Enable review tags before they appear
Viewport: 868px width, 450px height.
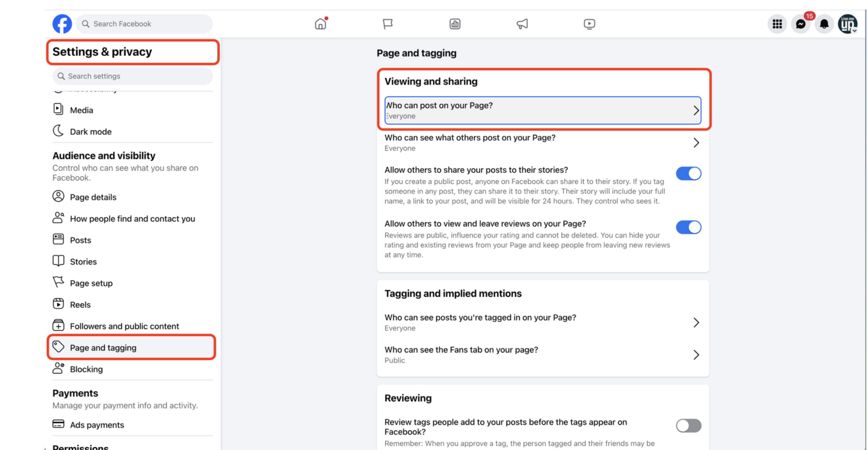(x=688, y=426)
